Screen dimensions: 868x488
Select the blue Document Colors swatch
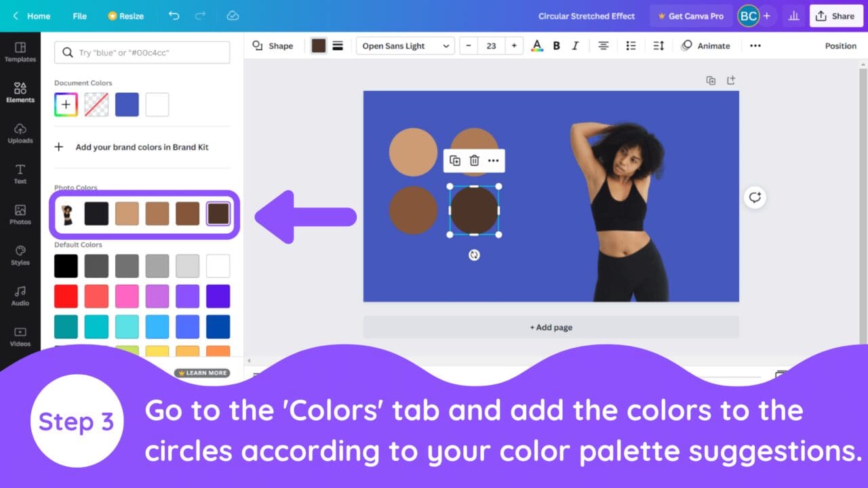click(x=127, y=104)
